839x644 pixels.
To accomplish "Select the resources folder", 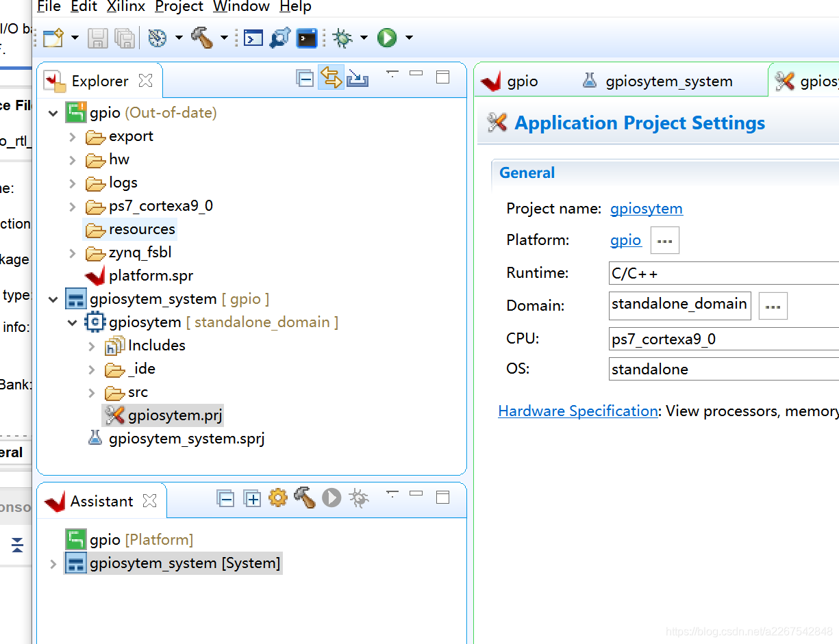I will pyautogui.click(x=130, y=229).
